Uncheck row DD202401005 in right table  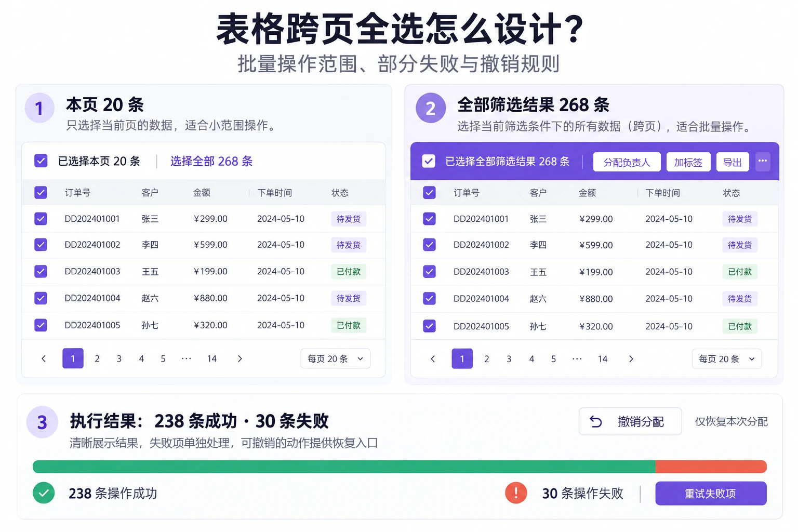coord(429,326)
